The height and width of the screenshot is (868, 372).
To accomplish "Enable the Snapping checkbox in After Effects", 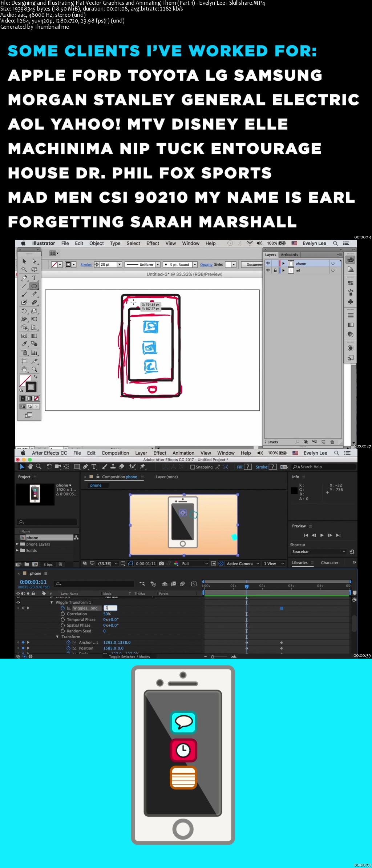I will click(193, 467).
